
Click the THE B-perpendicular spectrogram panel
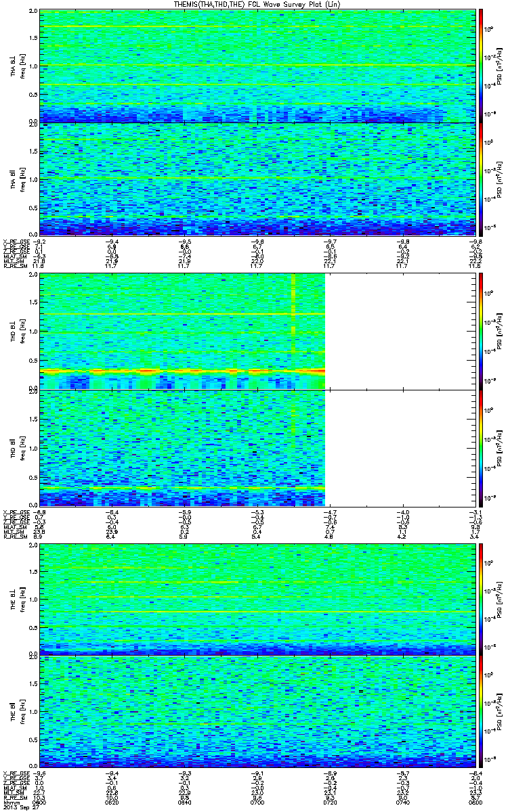257,598
